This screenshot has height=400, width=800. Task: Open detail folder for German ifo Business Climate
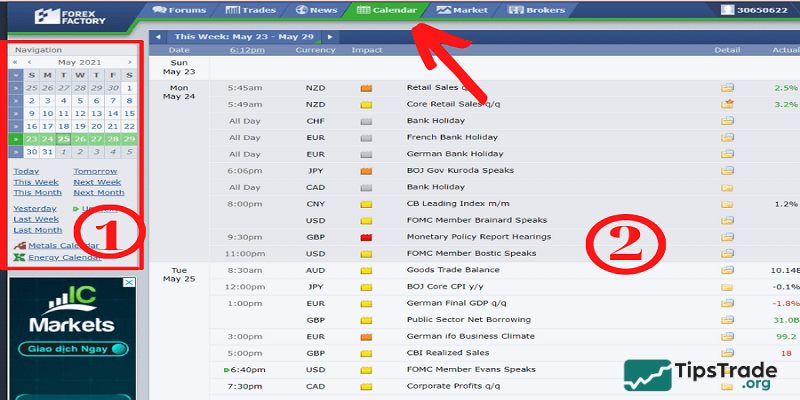click(x=727, y=337)
